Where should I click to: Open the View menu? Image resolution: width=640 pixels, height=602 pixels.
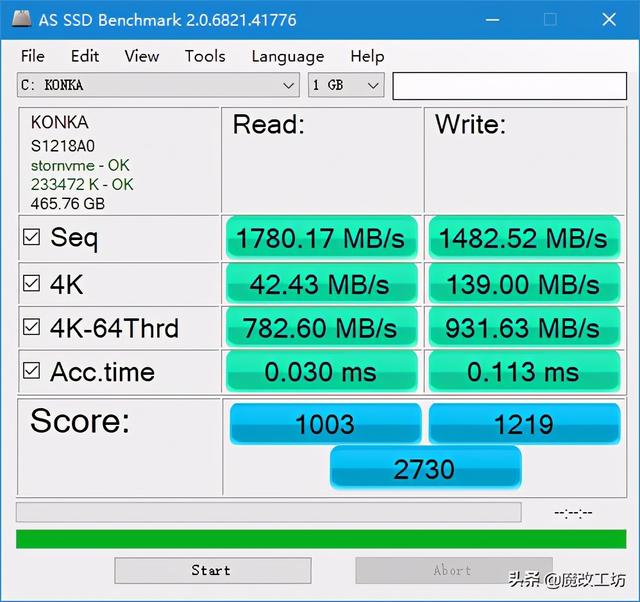[142, 56]
